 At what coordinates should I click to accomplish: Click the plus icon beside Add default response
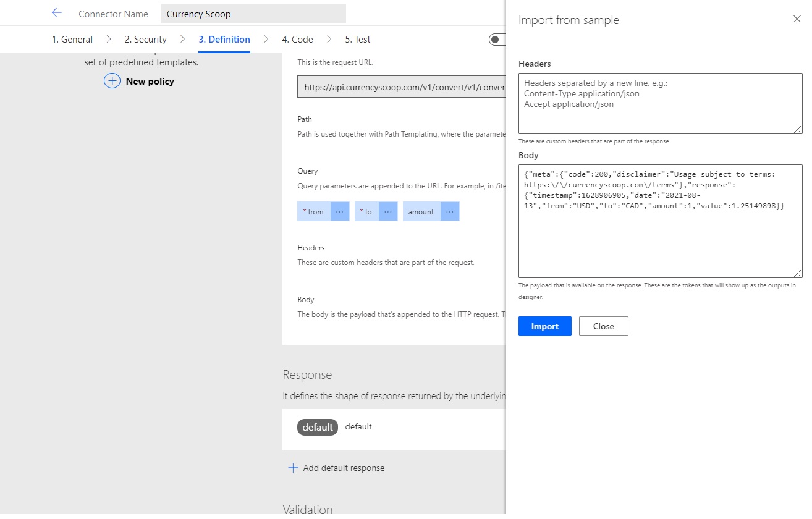(292, 468)
